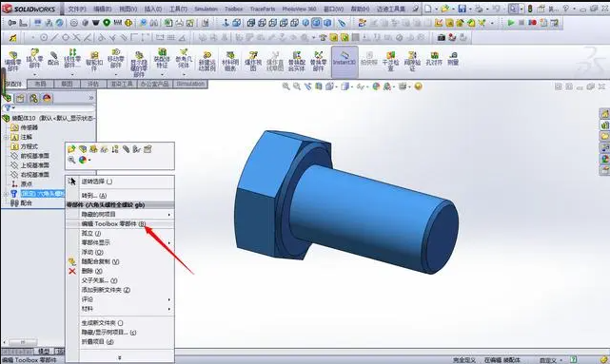
Task: Click the Open folder icon in title bar
Action: coord(445,9)
